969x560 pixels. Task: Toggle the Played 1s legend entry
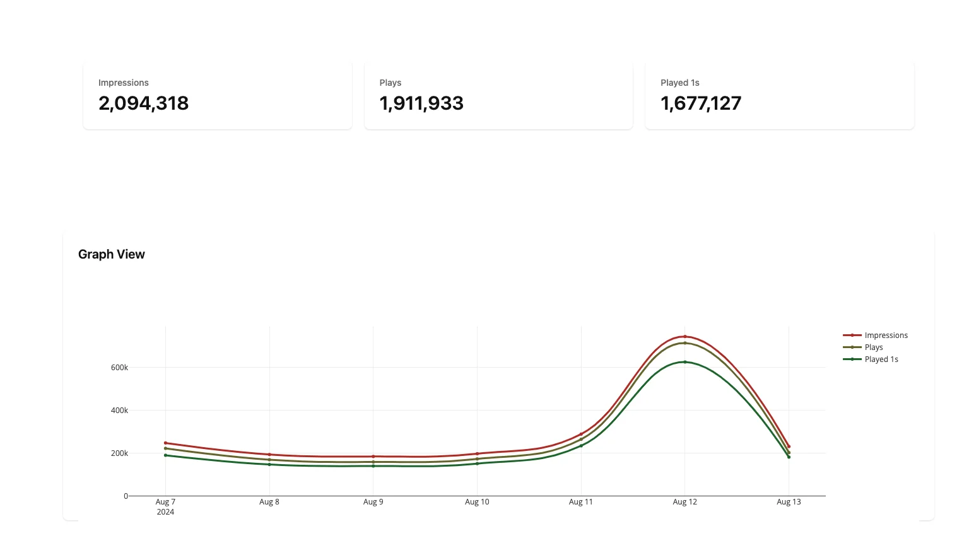[x=871, y=359]
